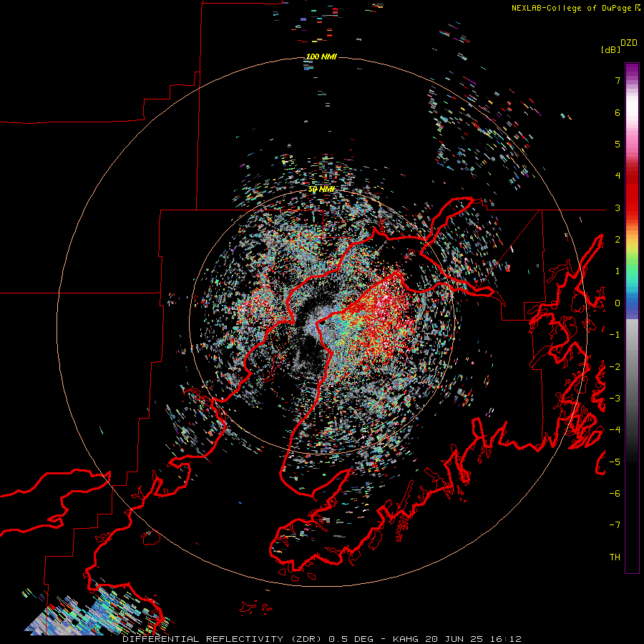Click the DIFFERENTIAL REFLECTIVITY (ZDR) caption text
Viewport: 644px width, 644px height.
(224, 639)
